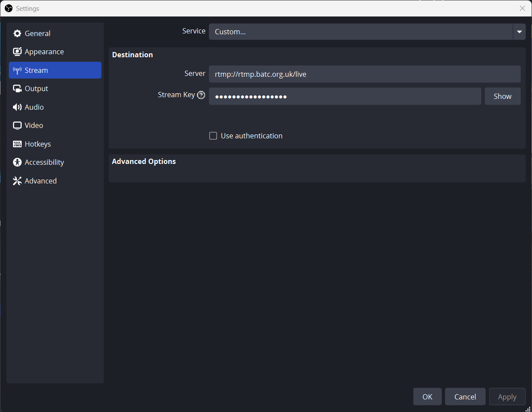Expand the Advanced Options section
This screenshot has width=532, height=412.
144,161
